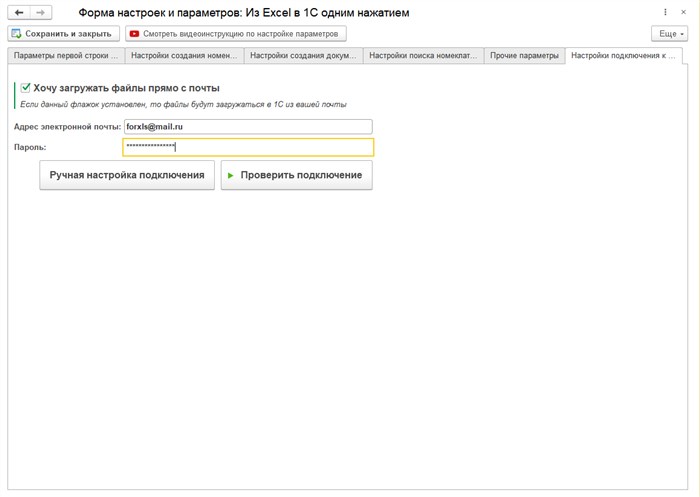Go forward with the right arrow
The image size is (700, 497).
(41, 13)
